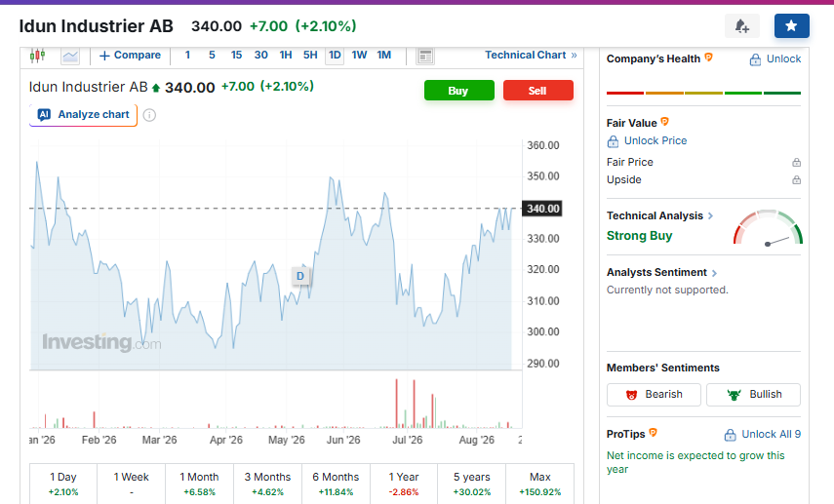Vote Bearish in Members' Sentiments
The height and width of the screenshot is (504, 834).
point(654,395)
